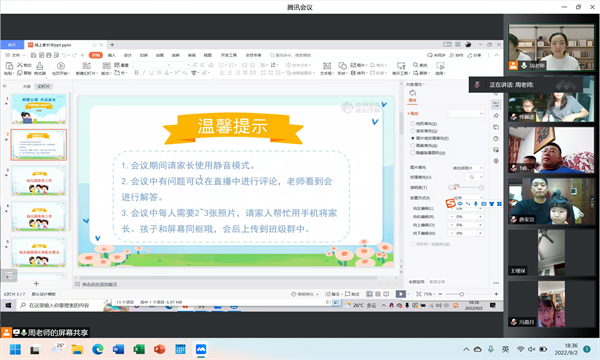Open the picture fill source dropdown
This screenshot has height=360, width=600.
(468, 168)
